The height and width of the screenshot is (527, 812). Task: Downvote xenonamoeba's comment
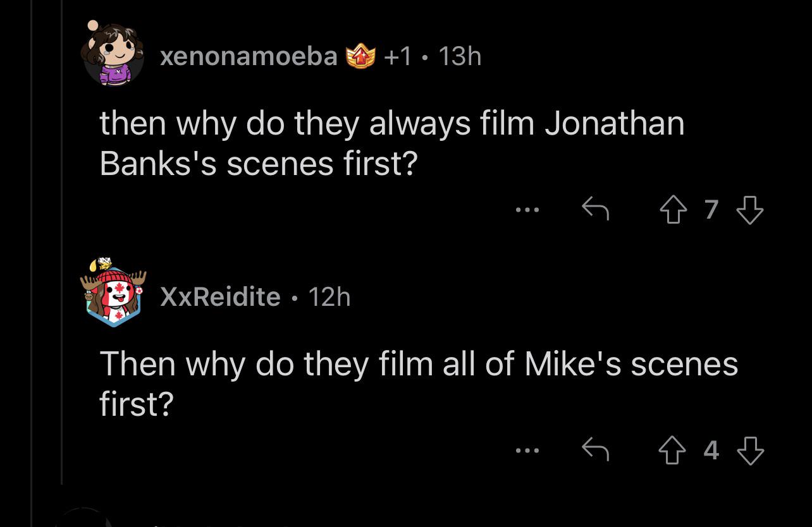(x=750, y=209)
